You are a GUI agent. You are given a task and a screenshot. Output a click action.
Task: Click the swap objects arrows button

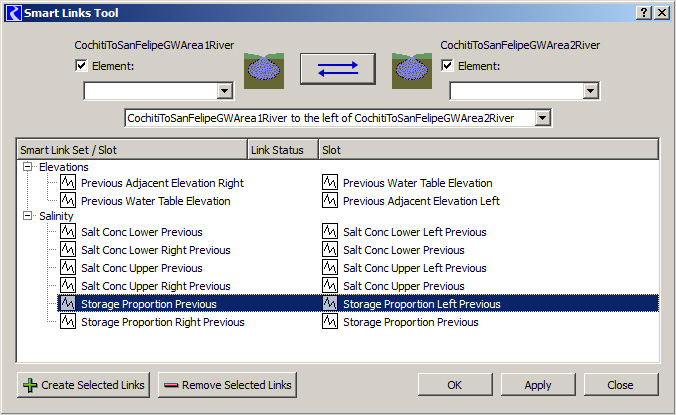pos(338,69)
